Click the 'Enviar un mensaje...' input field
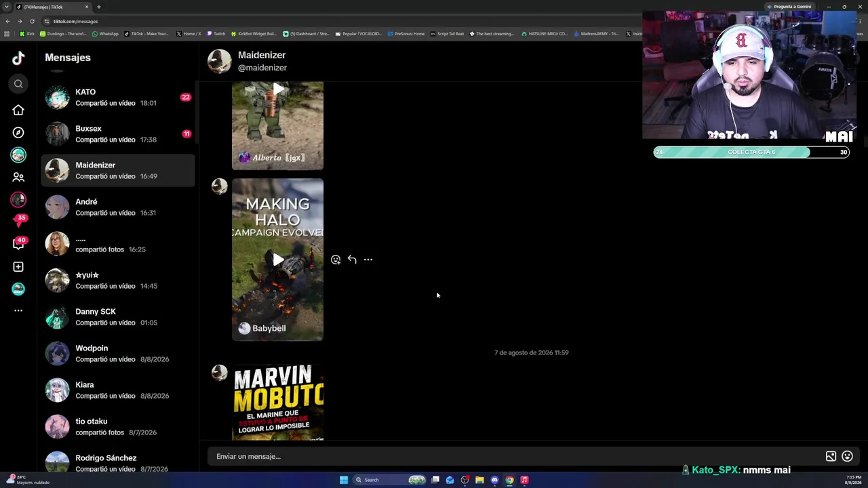This screenshot has width=868, height=488. 515,456
